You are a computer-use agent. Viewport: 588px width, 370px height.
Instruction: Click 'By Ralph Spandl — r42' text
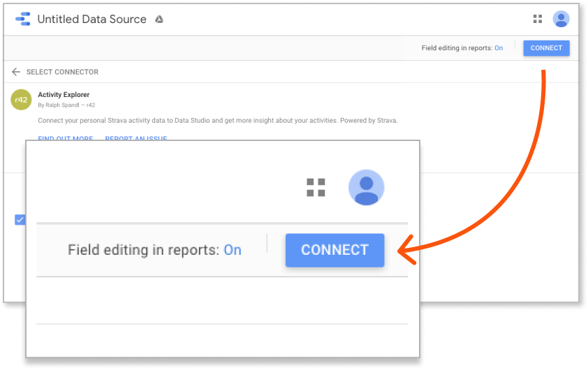tap(66, 105)
